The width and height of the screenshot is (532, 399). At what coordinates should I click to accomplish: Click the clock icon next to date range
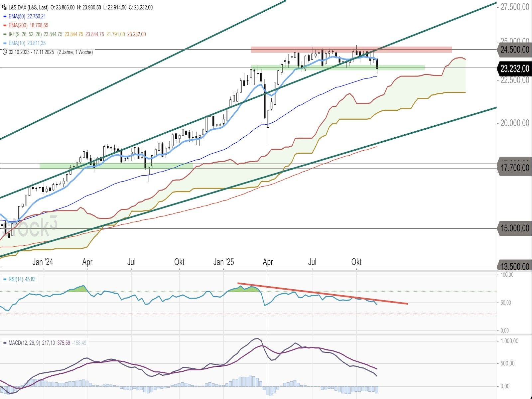click(5, 52)
